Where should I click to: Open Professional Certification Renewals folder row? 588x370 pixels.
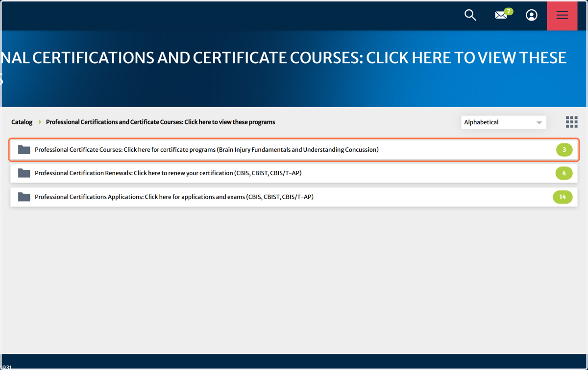294,173
